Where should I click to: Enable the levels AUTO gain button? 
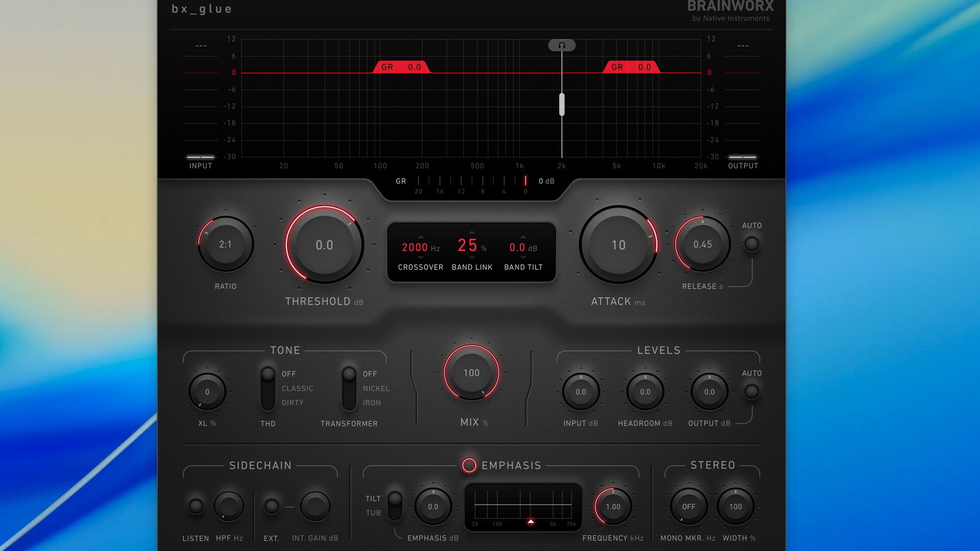click(x=751, y=392)
